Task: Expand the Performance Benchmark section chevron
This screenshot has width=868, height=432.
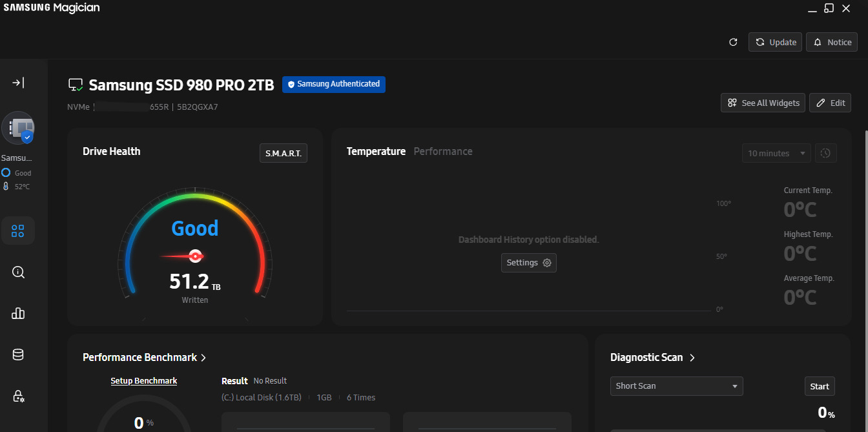Action: (x=203, y=357)
